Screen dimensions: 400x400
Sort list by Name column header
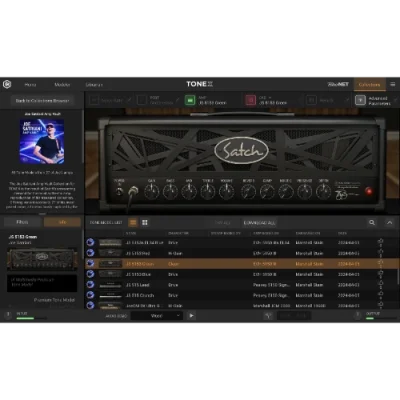(x=131, y=233)
